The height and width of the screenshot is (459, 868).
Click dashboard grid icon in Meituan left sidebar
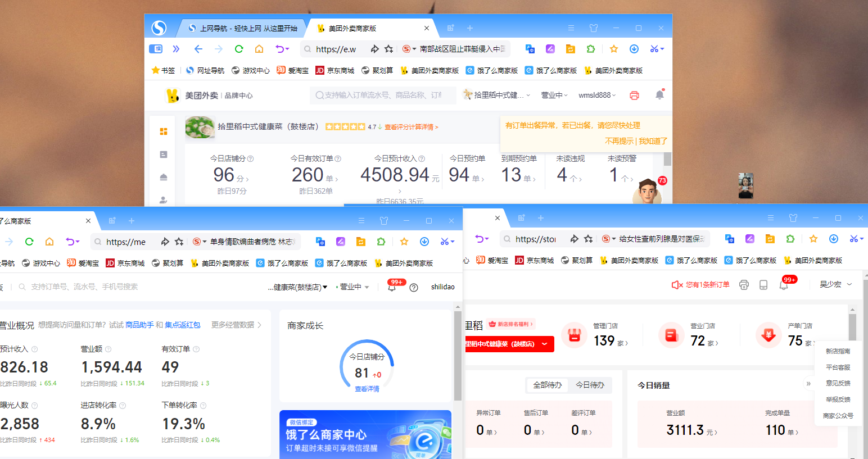coord(164,131)
